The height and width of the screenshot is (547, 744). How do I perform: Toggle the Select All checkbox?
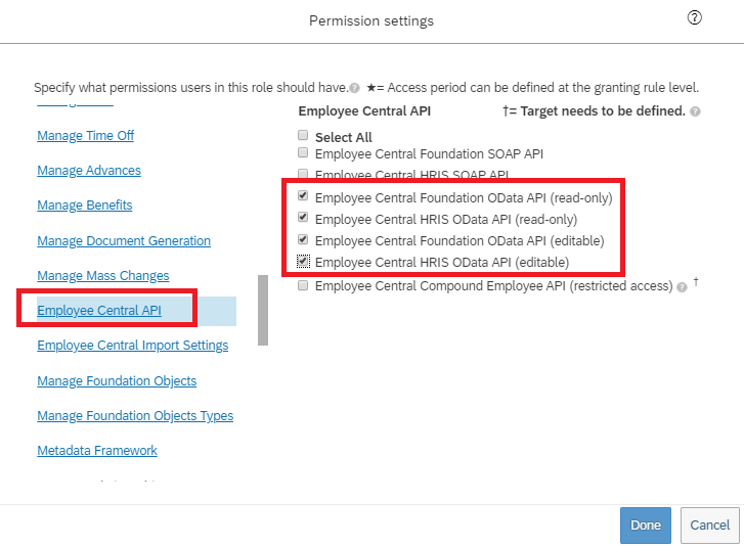pyautogui.click(x=303, y=136)
